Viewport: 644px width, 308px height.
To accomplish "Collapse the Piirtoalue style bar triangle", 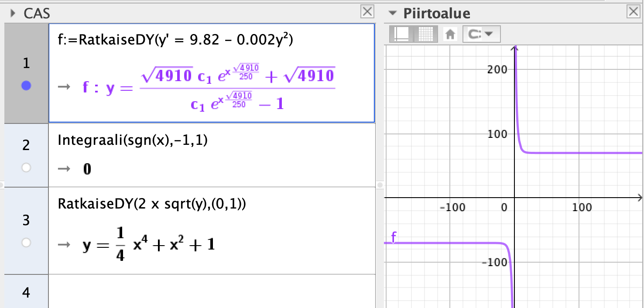I will (394, 13).
